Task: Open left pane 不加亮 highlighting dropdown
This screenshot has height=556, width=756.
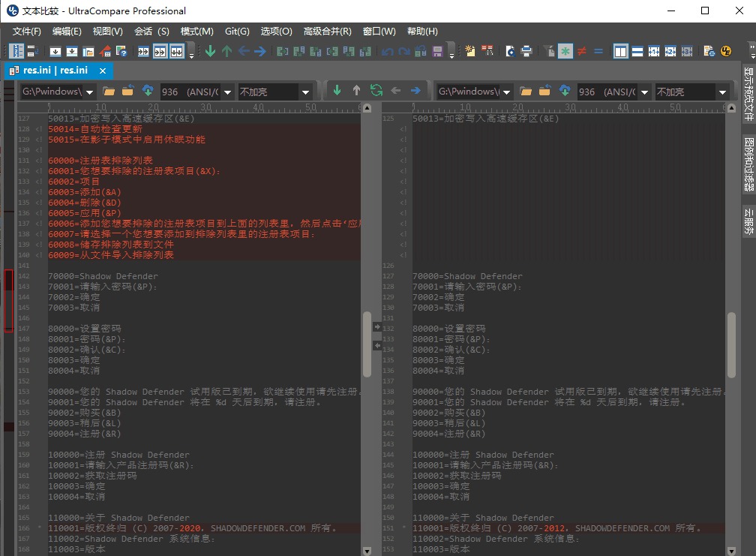Action: 305,92
